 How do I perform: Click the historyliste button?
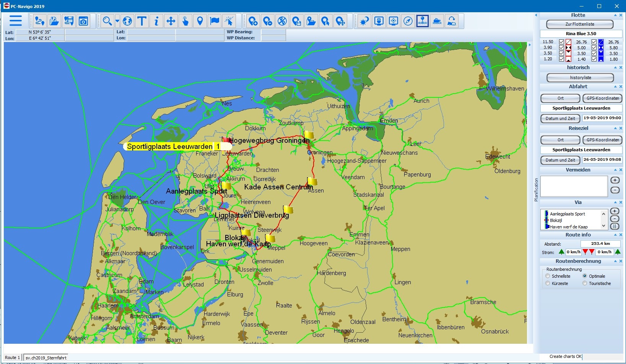point(580,78)
